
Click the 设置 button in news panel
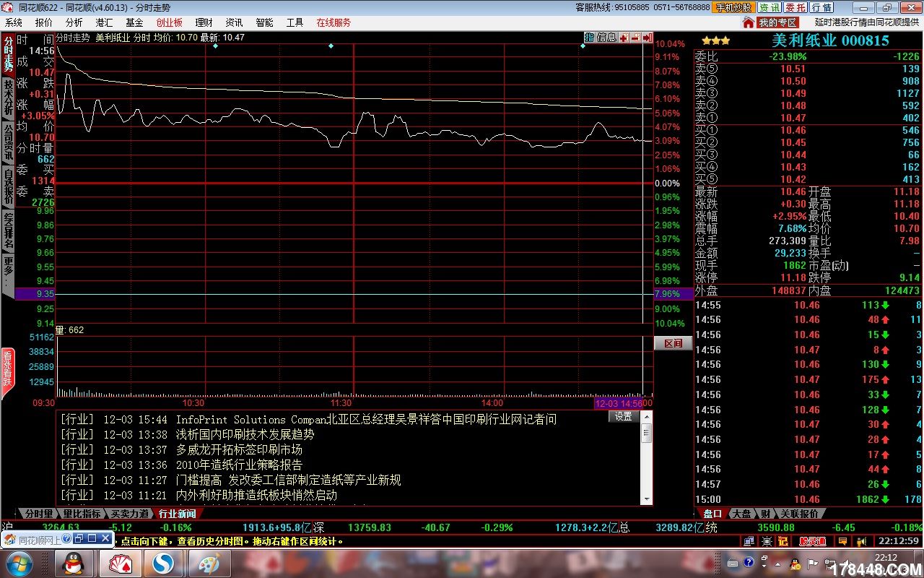tap(624, 417)
